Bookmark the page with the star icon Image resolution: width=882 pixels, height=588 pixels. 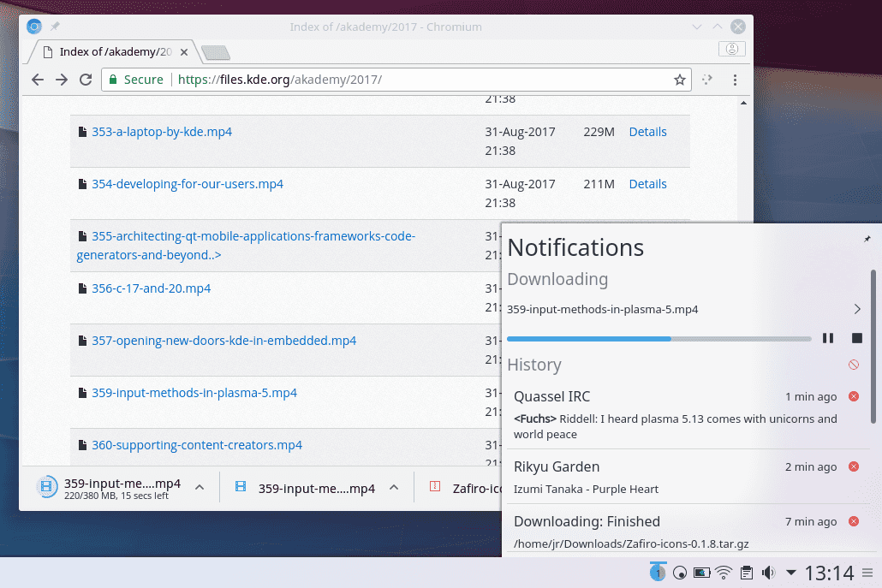click(680, 79)
